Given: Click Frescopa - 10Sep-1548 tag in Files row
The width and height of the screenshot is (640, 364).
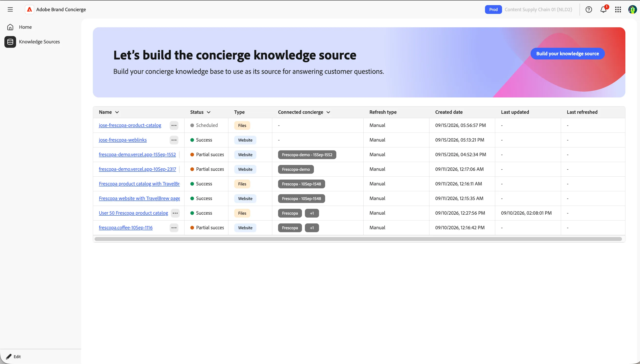Looking at the screenshot, I should (x=301, y=184).
